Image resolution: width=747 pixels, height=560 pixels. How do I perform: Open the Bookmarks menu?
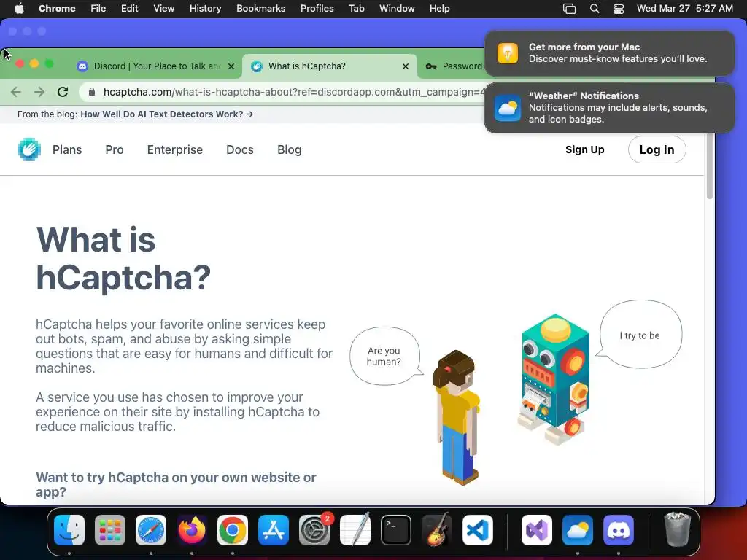coord(261,9)
